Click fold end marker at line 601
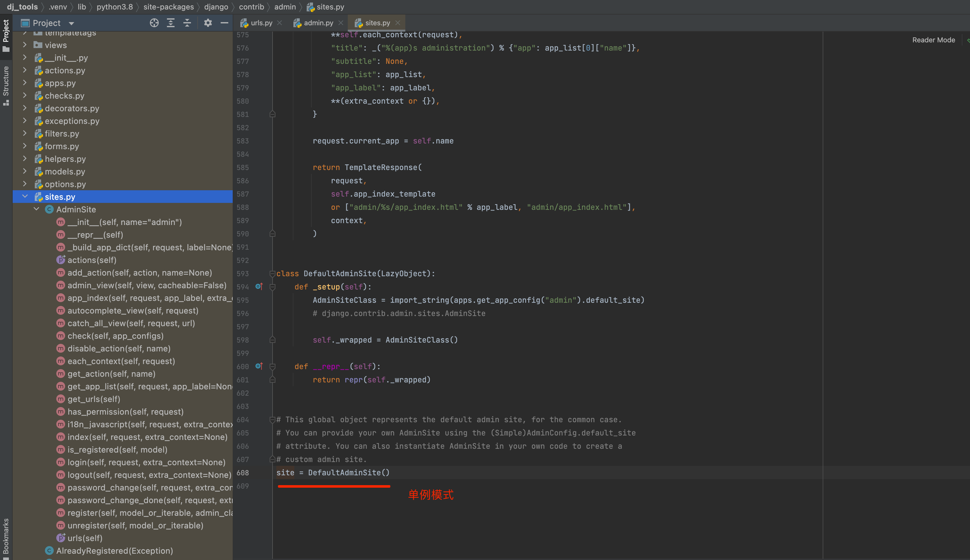The height and width of the screenshot is (560, 970). [273, 380]
